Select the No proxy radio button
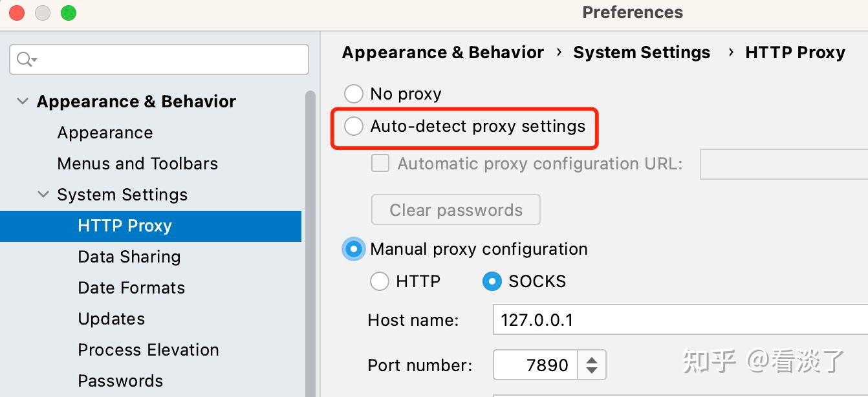Viewport: 868px width, 397px height. (x=354, y=94)
